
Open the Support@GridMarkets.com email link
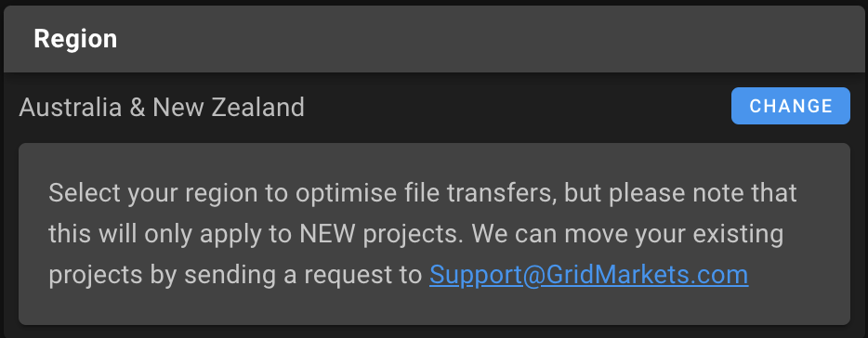[589, 275]
